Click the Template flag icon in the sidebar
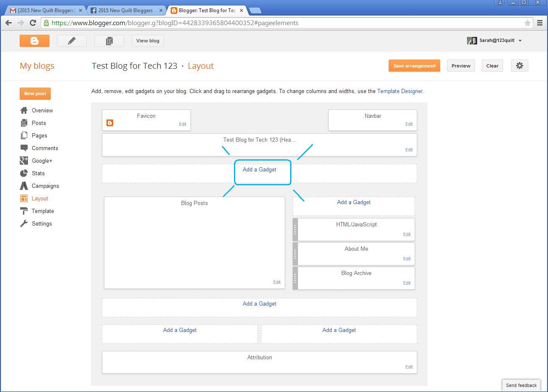Viewport: 548px width, 392px height. tap(24, 211)
